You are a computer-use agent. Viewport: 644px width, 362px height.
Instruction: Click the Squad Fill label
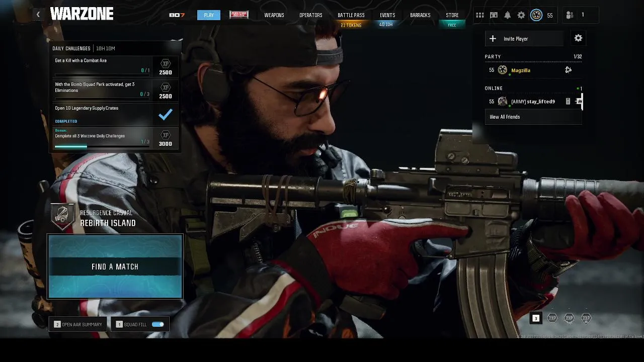tap(135, 324)
